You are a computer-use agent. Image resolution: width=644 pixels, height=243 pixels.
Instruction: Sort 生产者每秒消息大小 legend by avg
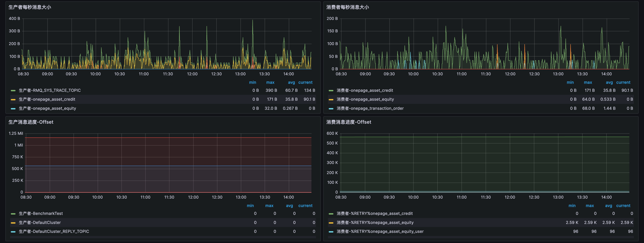(291, 82)
